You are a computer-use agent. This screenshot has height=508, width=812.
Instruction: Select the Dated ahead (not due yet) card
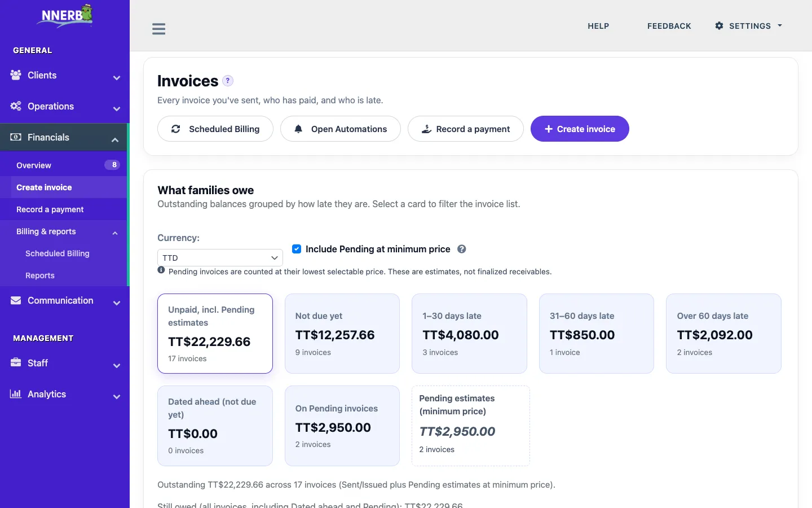(215, 426)
